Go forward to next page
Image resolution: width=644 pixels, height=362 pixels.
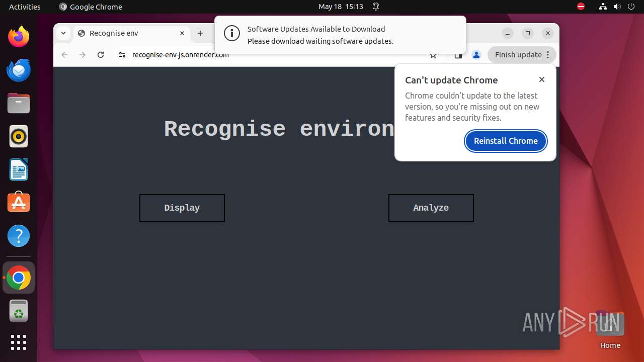(x=83, y=55)
